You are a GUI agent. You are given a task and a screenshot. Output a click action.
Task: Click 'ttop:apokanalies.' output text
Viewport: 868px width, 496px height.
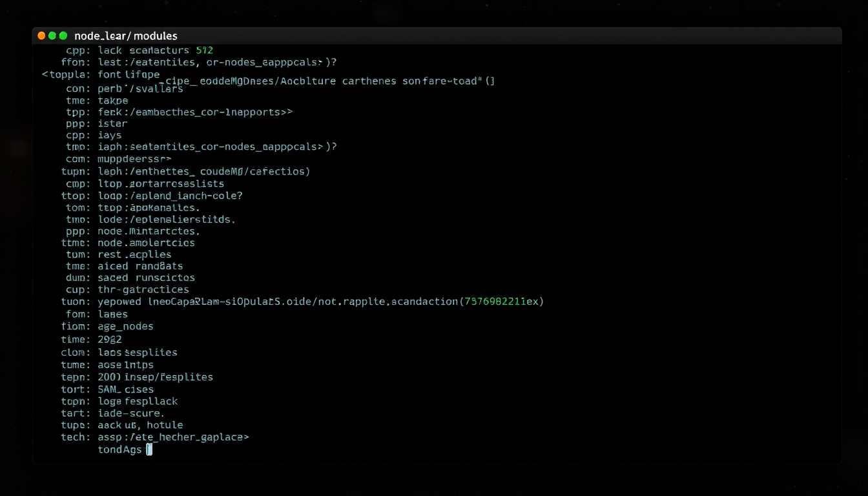tap(149, 207)
